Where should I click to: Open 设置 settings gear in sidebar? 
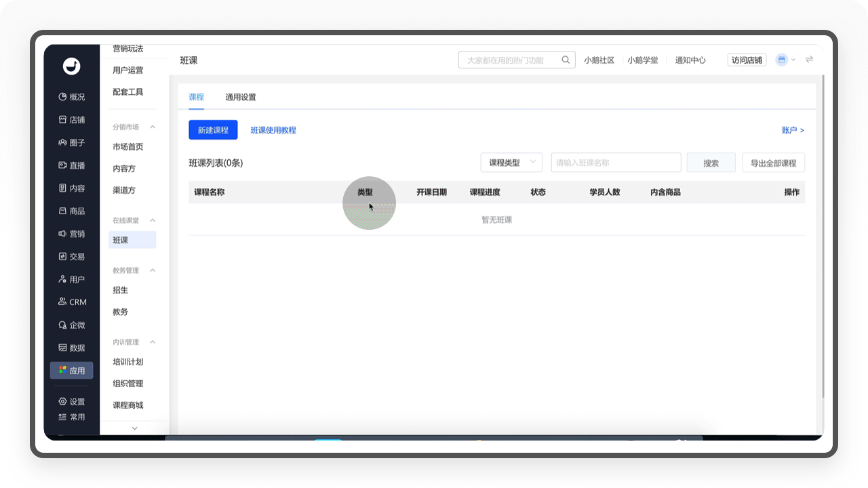point(71,402)
